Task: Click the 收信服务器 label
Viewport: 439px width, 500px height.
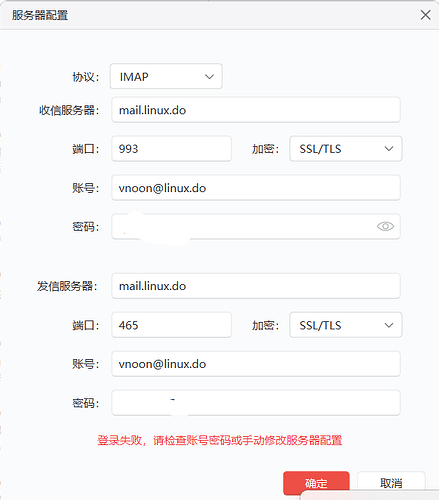Action: pos(69,110)
